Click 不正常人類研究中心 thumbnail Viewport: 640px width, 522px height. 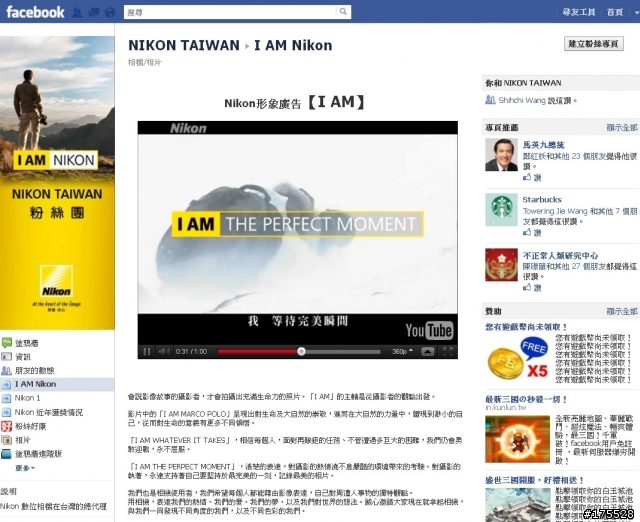point(501,265)
